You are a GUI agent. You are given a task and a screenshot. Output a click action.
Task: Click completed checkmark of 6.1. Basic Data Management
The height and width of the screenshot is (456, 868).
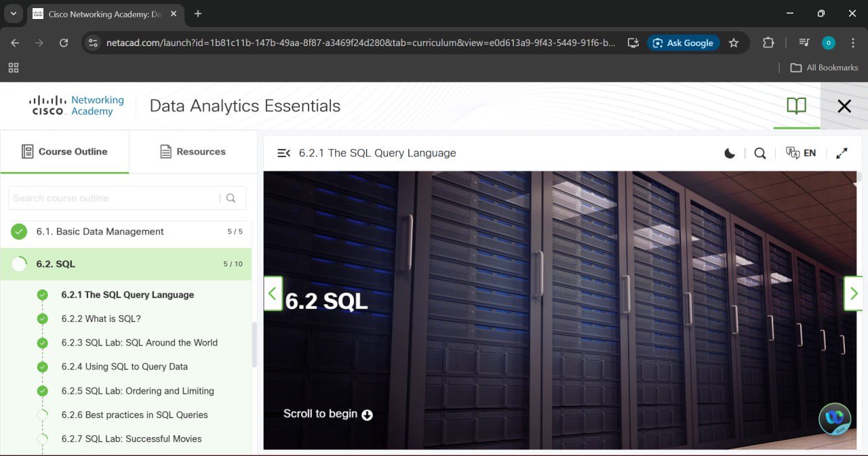[x=19, y=232]
